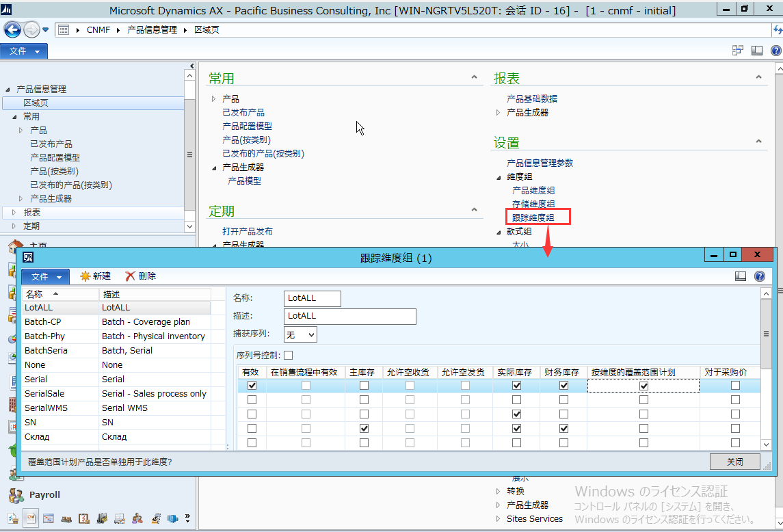Open the forklift warehouse module icon

[x=102, y=518]
